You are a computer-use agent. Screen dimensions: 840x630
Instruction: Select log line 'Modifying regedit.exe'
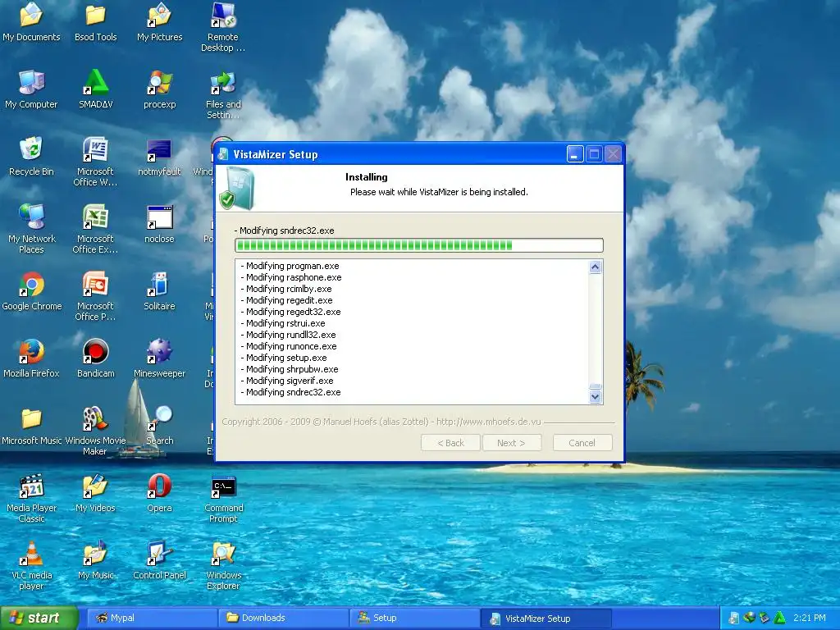click(286, 300)
